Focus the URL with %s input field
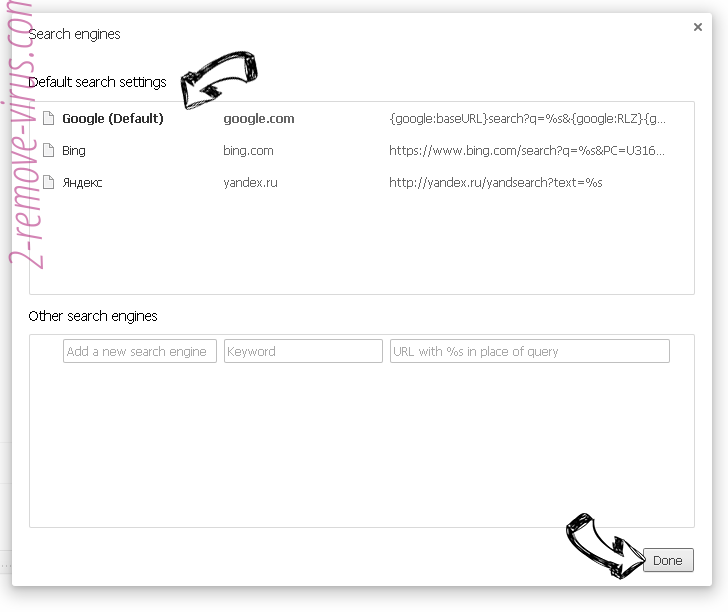Screen dimensions: 728x612 coord(529,351)
